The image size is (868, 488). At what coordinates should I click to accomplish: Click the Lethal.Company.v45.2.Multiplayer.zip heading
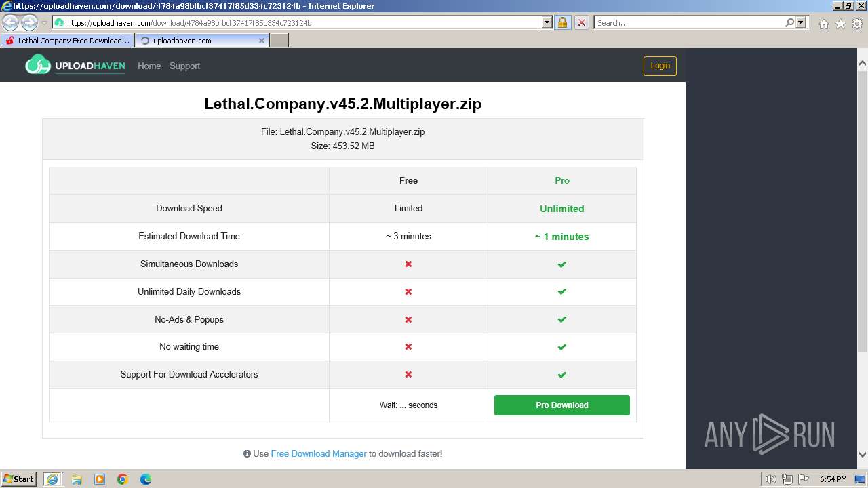pyautogui.click(x=342, y=104)
